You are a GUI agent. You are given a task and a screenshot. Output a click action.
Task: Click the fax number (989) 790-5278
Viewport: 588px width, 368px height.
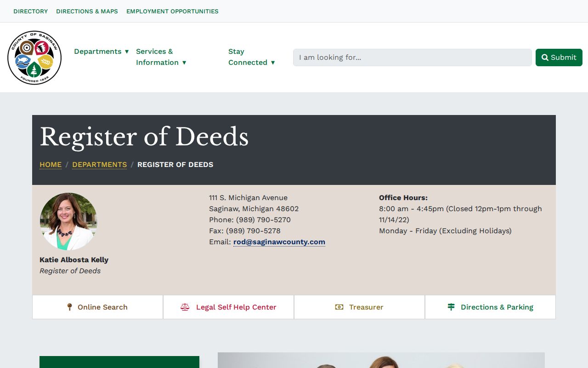[253, 231]
